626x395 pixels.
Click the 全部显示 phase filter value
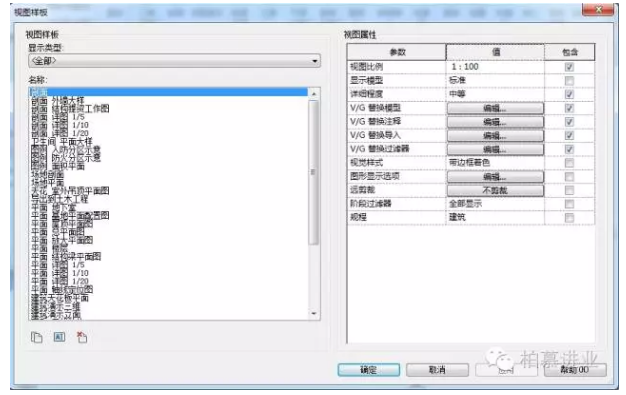(x=465, y=204)
